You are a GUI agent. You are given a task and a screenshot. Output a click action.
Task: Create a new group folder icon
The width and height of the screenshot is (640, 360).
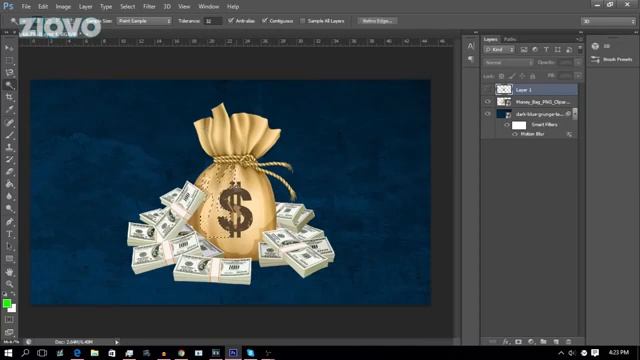(x=543, y=342)
